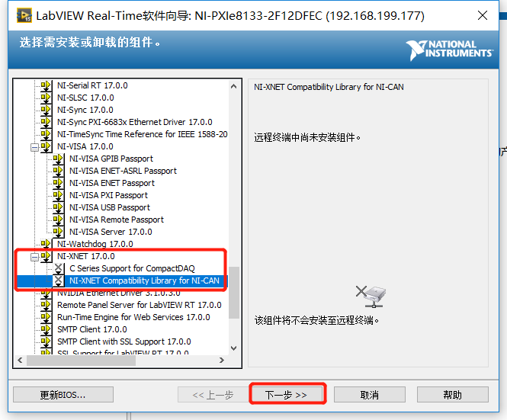Toggle install state of NI-VISA USB Passport
This screenshot has height=420, width=507.
pos(58,208)
